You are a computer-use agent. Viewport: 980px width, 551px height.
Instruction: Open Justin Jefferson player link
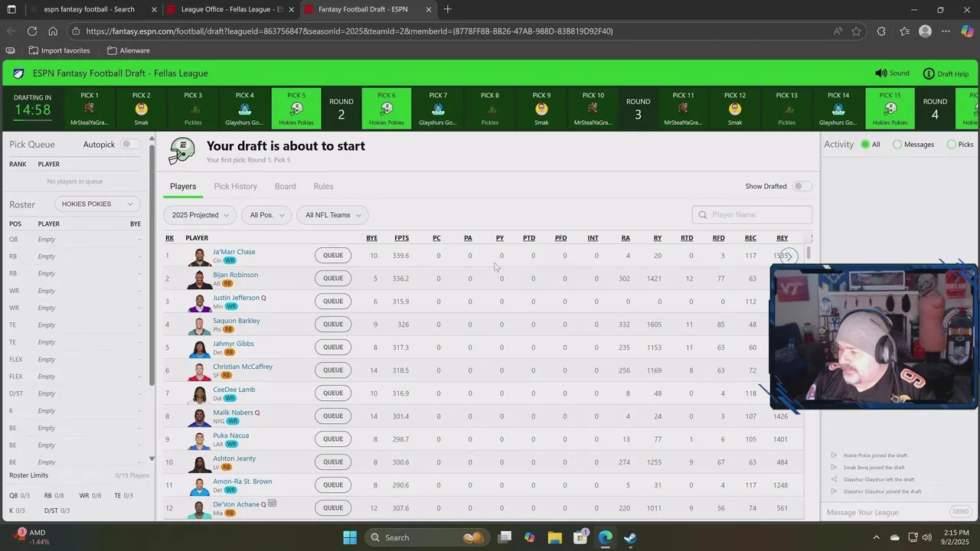[236, 298]
